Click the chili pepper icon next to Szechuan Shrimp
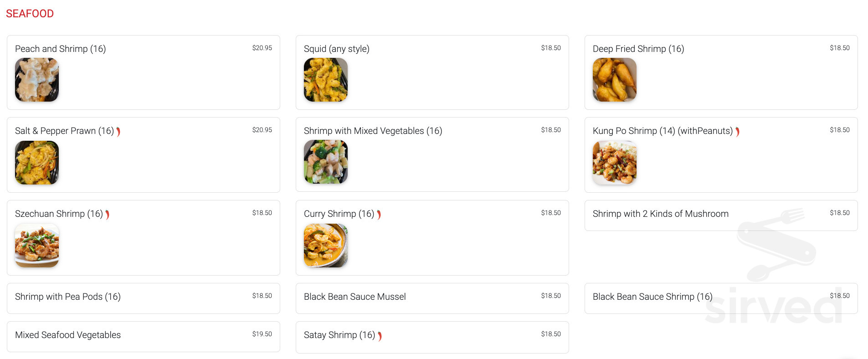This screenshot has height=359, width=868. (108, 215)
